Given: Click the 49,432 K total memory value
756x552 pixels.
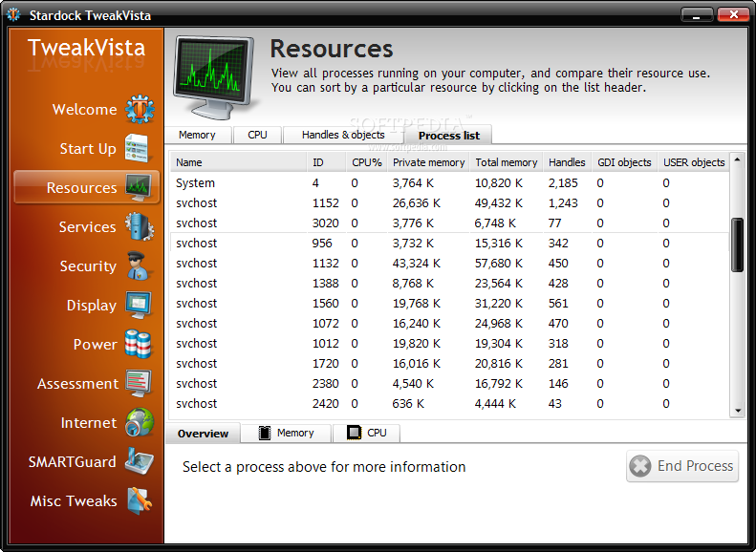Looking at the screenshot, I should [x=499, y=203].
